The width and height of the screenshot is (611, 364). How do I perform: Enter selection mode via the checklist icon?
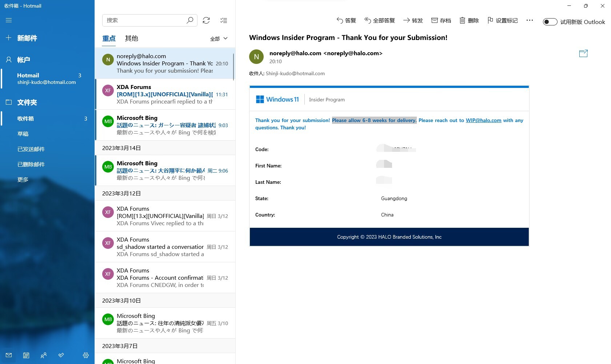point(224,20)
